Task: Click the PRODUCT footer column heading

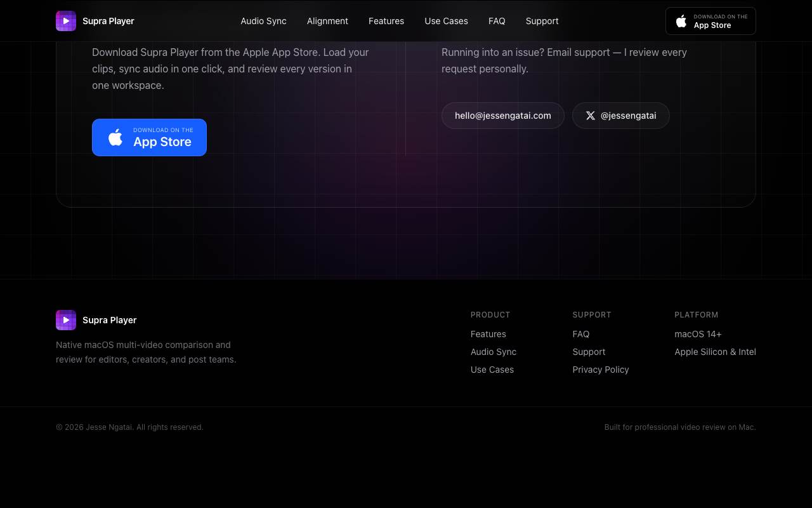Action: point(490,315)
